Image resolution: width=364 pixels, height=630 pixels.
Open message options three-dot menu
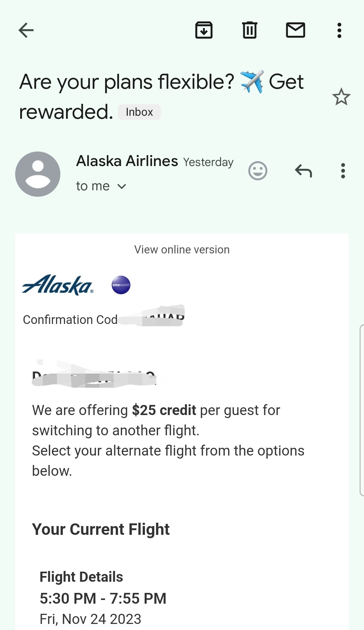[343, 171]
